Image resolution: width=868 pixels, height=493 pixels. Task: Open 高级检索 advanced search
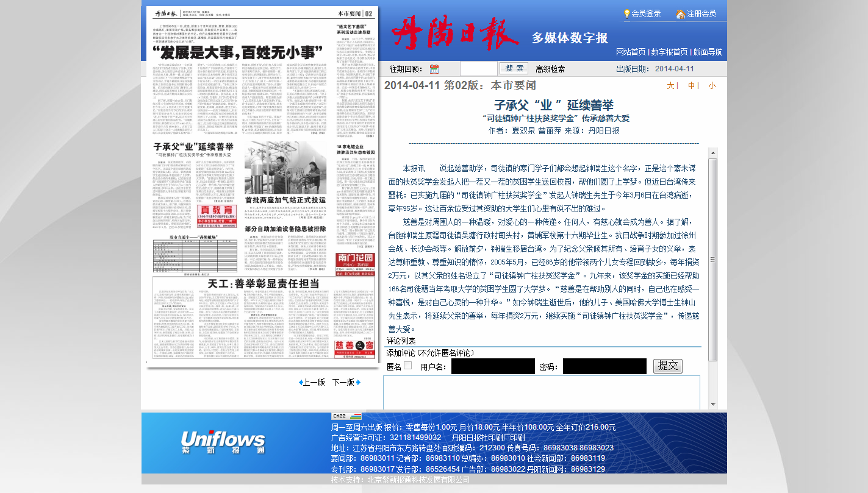550,69
